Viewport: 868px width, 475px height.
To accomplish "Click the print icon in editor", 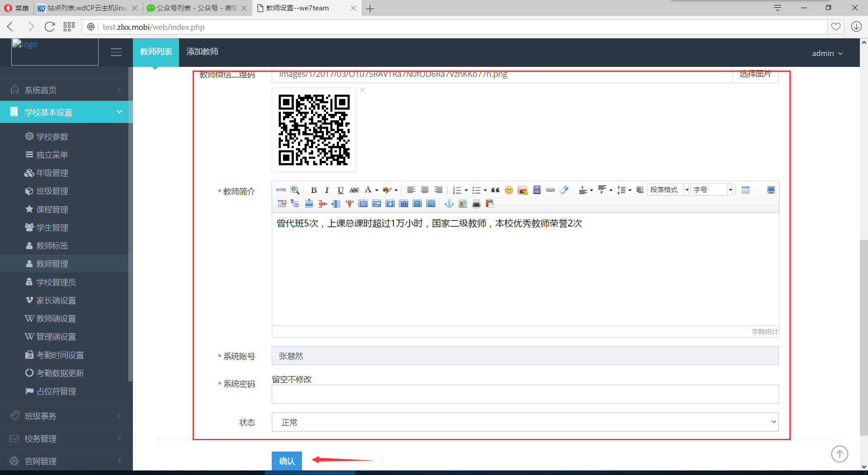I will coord(476,204).
